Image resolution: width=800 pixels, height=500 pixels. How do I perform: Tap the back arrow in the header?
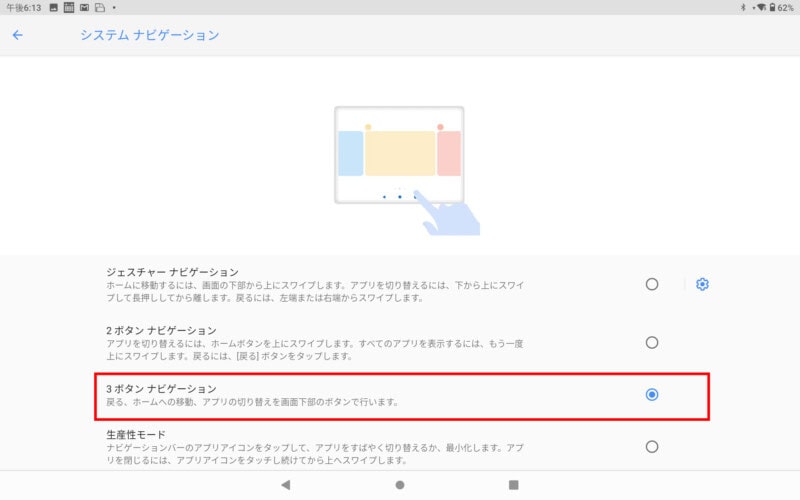click(17, 35)
